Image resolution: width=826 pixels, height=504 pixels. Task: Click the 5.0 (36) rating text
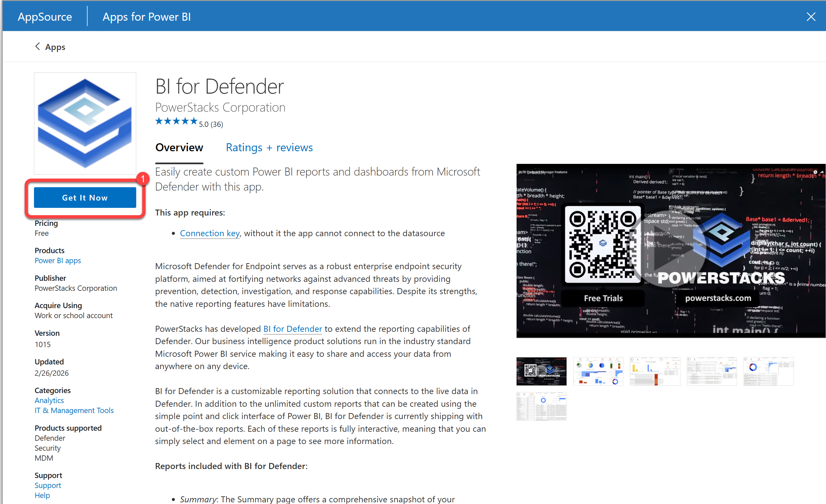(211, 124)
